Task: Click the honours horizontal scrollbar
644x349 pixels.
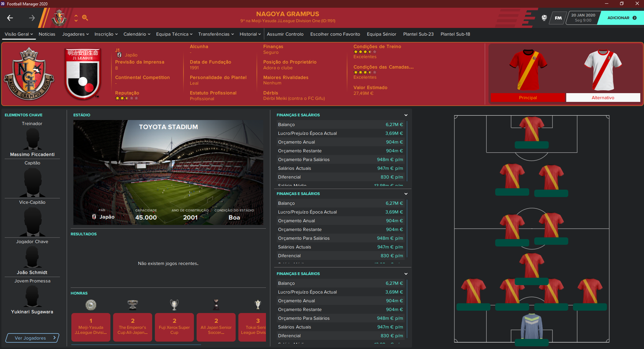Action: [136, 345]
